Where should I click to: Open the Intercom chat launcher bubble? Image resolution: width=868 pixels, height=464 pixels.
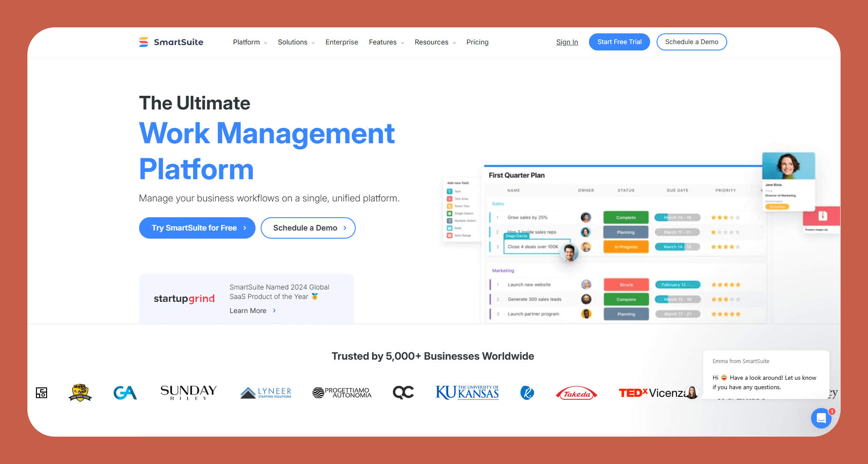821,418
